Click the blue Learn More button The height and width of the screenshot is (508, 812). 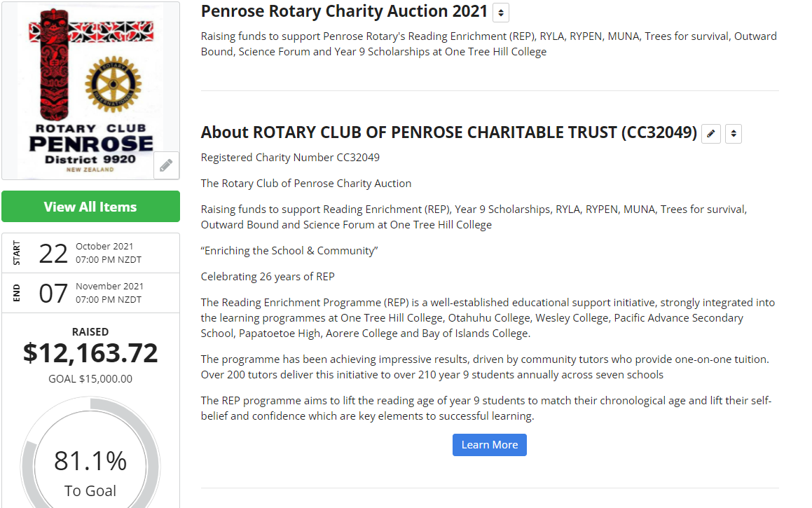coord(489,445)
